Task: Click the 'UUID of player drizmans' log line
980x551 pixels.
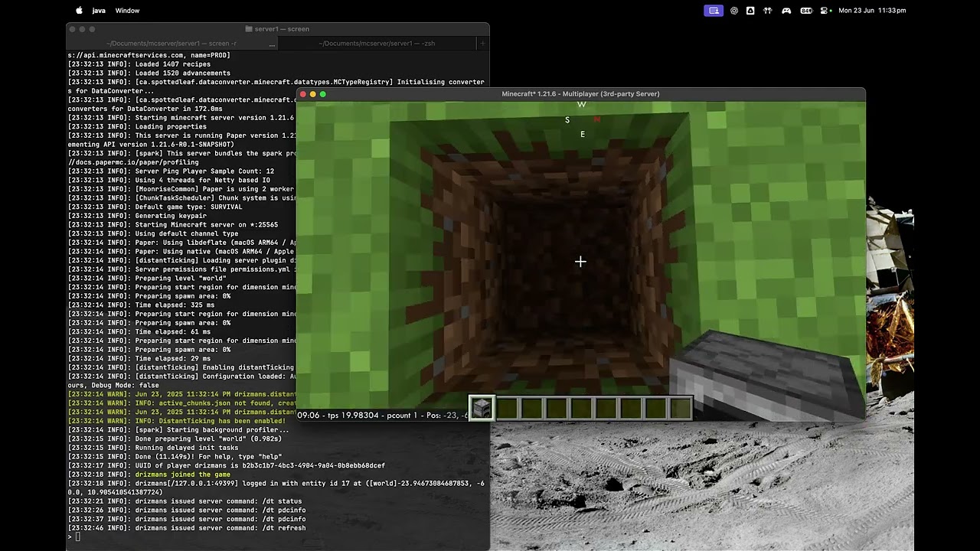Action: 226,465
